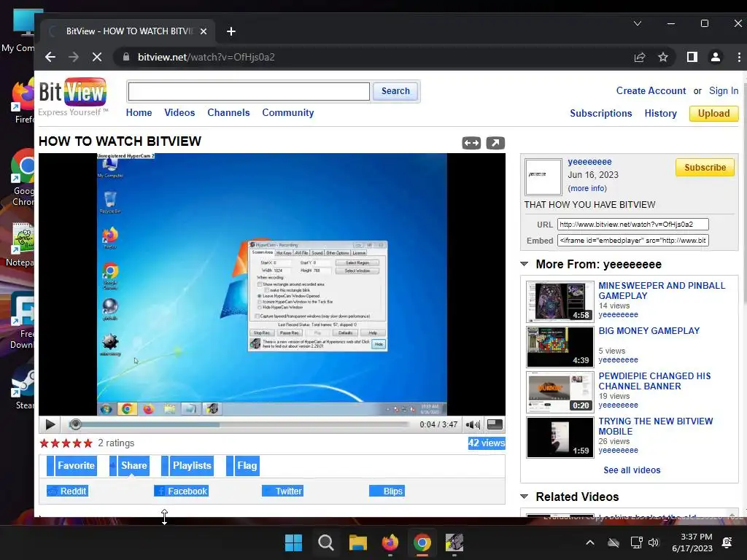Open the tab search chevron
Screen dimensions: 747x560
coord(638,23)
